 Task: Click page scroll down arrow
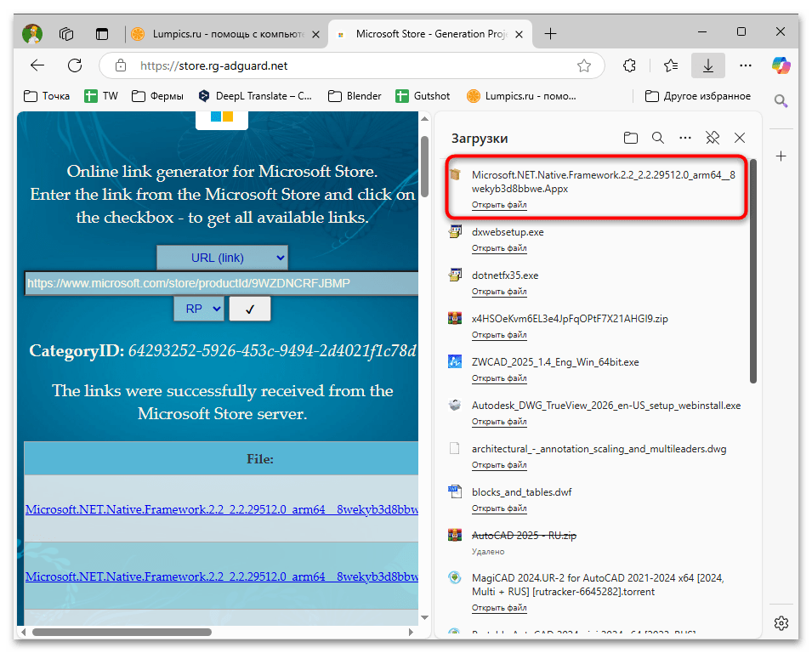click(x=424, y=617)
